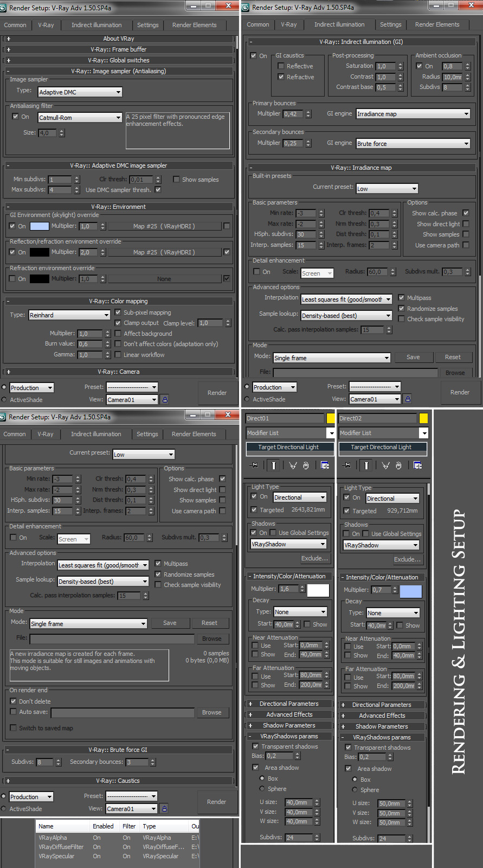Viewport: 483px width, 868px height.
Task: Switch to Common tab in Indirect illumination GI window
Action: pos(258,24)
